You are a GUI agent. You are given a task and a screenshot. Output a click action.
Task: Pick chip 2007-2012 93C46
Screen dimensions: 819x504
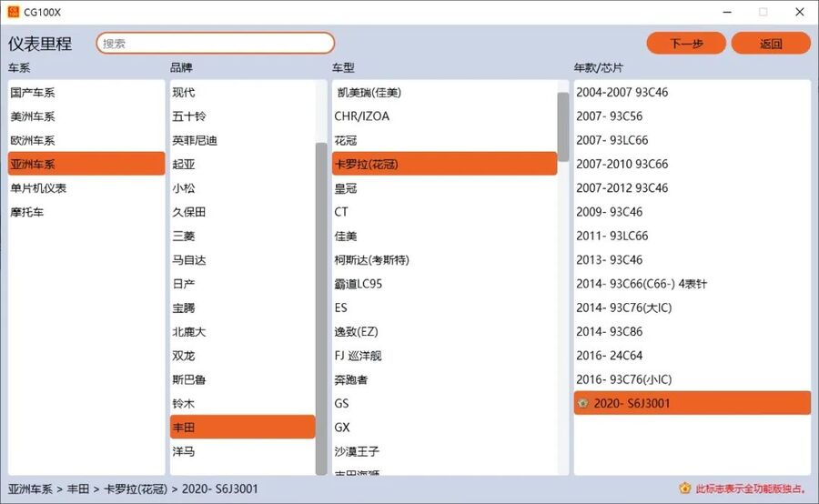click(x=693, y=188)
